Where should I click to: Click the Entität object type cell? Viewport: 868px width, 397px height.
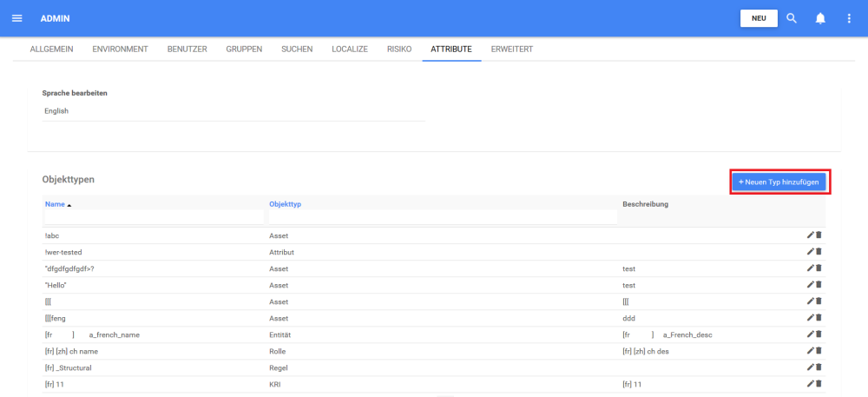pyautogui.click(x=279, y=335)
